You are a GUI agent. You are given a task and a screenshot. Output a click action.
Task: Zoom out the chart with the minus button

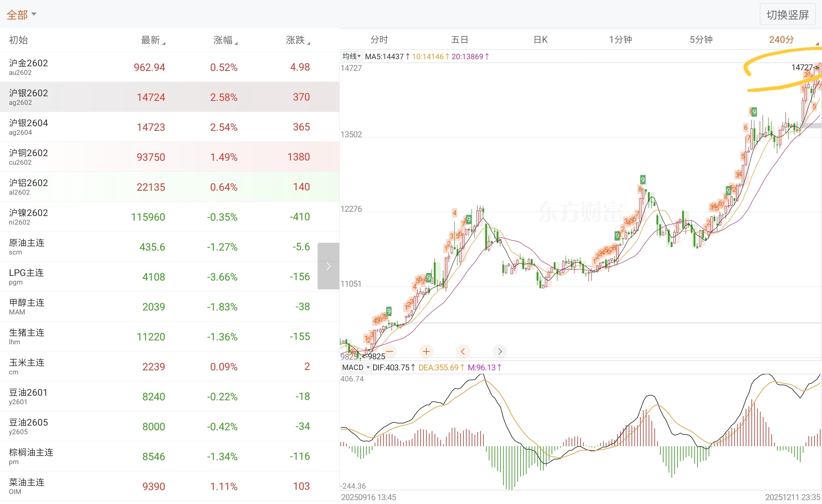coord(390,351)
